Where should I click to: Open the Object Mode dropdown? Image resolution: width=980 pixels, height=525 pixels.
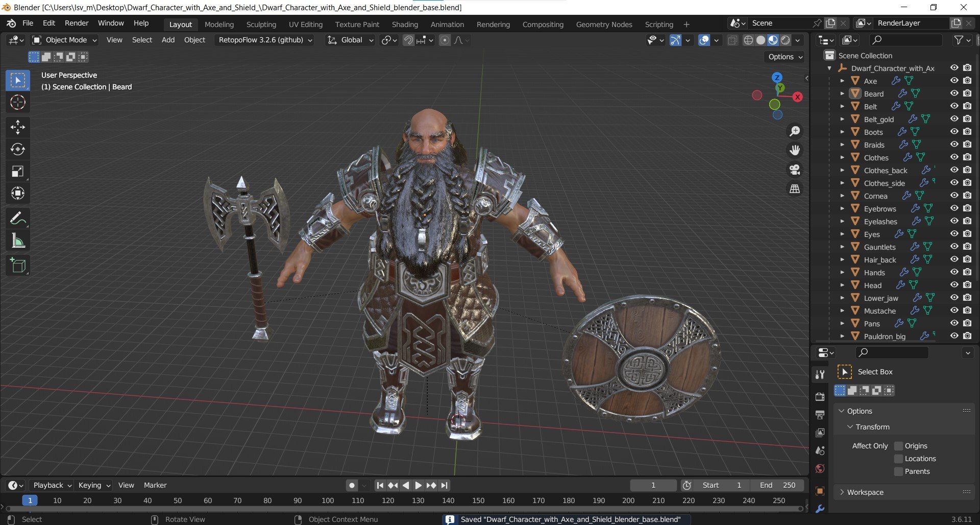click(x=64, y=40)
